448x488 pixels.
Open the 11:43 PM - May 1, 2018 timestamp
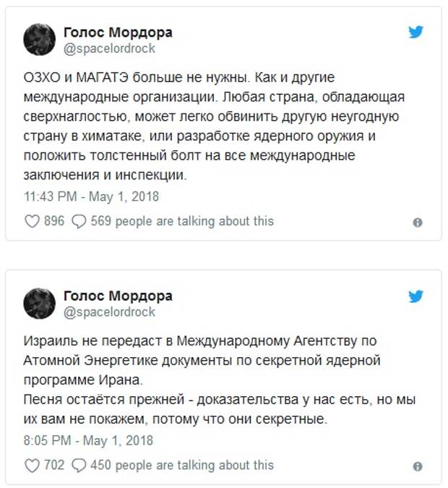[92, 197]
